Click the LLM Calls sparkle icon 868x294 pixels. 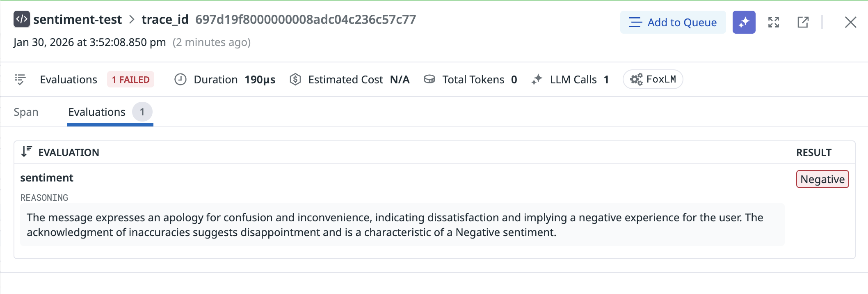tap(537, 79)
